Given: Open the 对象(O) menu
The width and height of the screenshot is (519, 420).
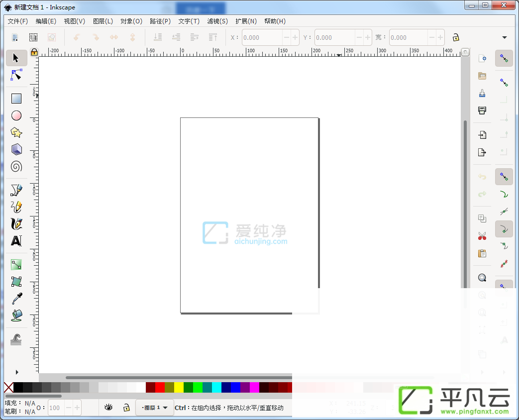Looking at the screenshot, I should click(x=131, y=21).
